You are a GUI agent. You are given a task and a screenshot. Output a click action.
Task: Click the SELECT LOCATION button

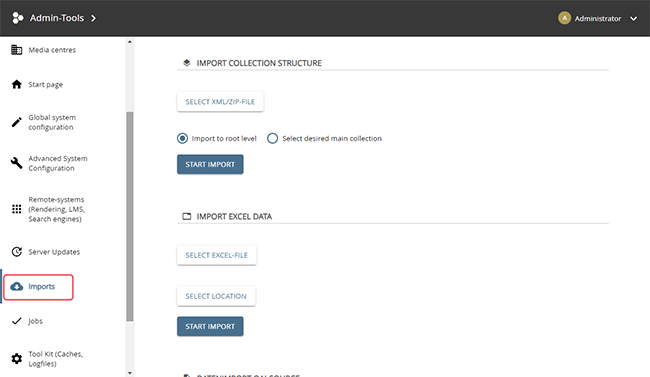(x=216, y=296)
